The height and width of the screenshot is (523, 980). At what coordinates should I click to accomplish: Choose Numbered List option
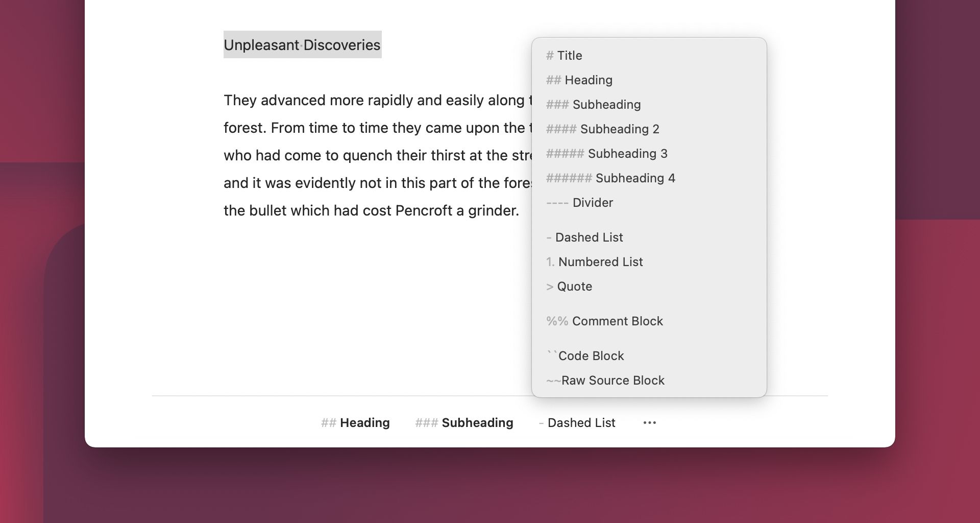[x=649, y=261]
